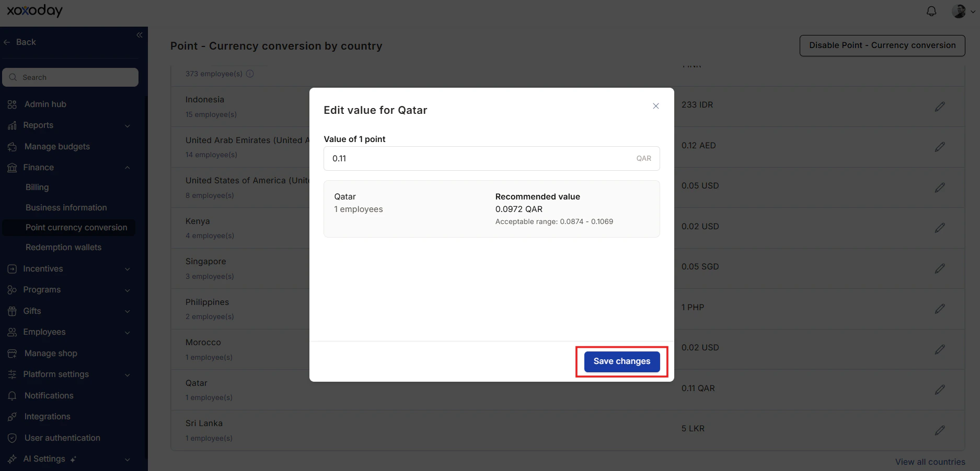Click the edit pencil for Philippines row
The image size is (980, 471).
[940, 309]
